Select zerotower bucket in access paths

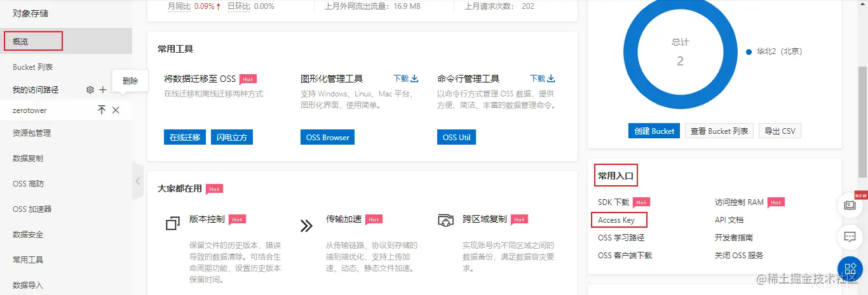click(x=30, y=110)
